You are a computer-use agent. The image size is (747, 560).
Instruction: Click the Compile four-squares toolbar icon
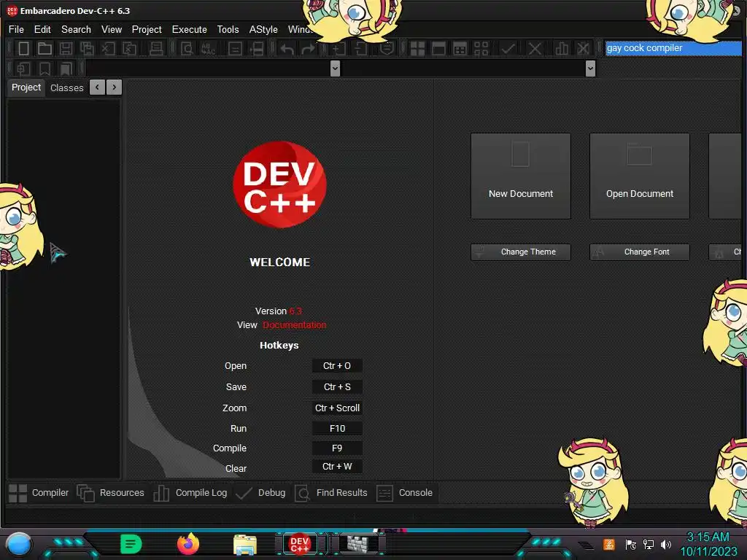point(417,49)
